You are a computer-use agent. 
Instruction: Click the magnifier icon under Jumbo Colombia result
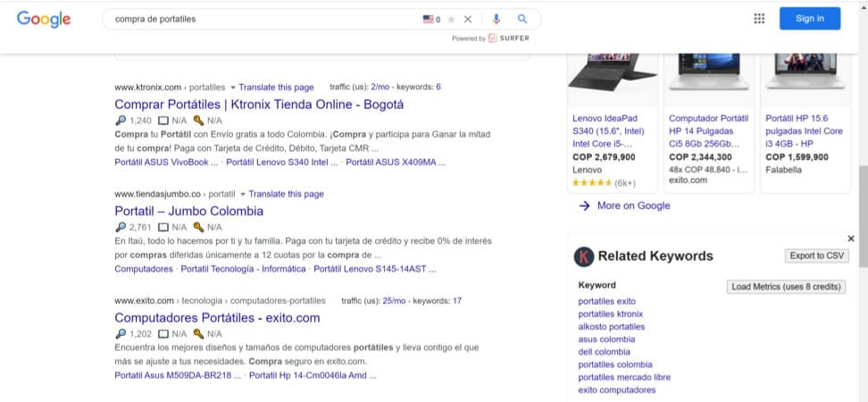(x=121, y=227)
